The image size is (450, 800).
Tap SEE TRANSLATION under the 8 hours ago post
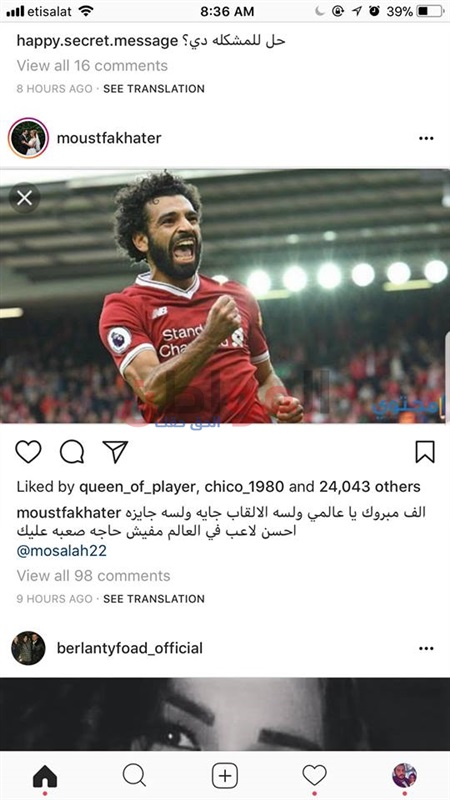154,88
